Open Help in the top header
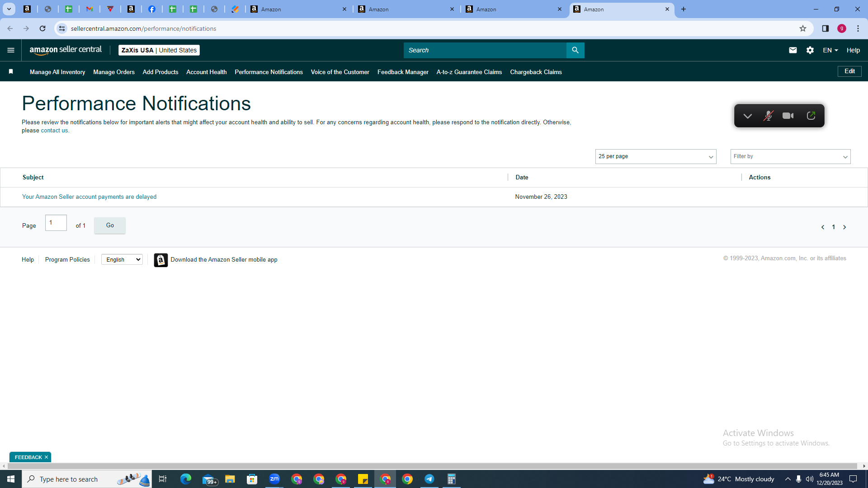The height and width of the screenshot is (488, 868). coord(853,50)
